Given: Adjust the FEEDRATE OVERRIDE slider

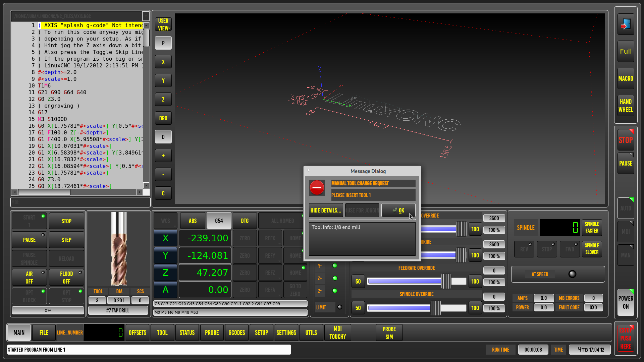Looking at the screenshot, I should (x=417, y=282).
